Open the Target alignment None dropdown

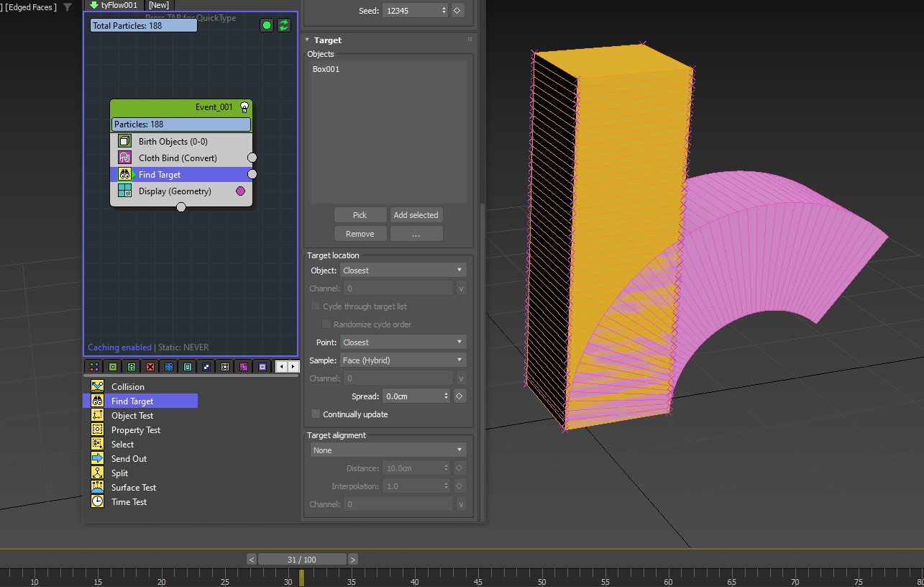pyautogui.click(x=388, y=450)
